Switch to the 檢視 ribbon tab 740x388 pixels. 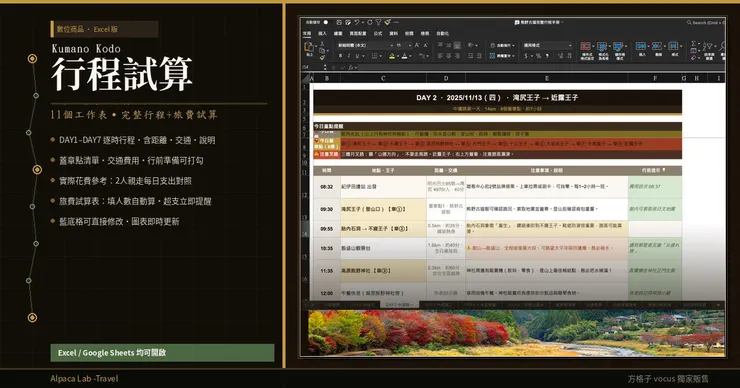[x=425, y=34]
